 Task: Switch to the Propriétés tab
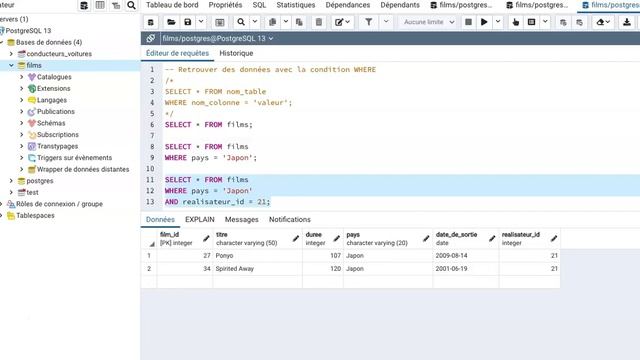pos(225,5)
